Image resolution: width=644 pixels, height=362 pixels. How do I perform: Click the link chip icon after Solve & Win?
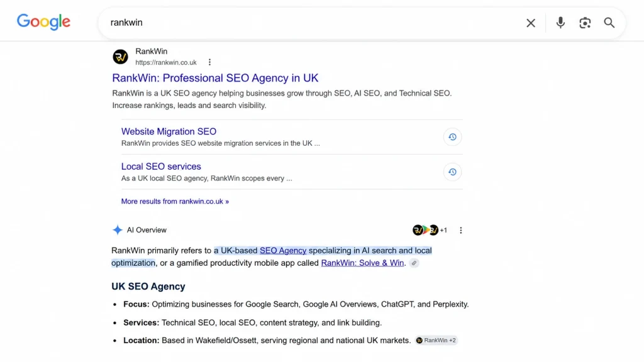tap(414, 263)
